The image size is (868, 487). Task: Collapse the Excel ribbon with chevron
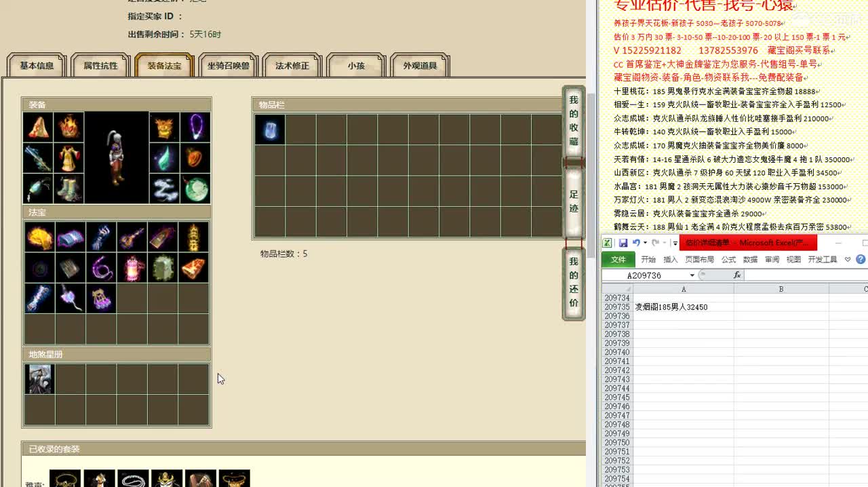pyautogui.click(x=847, y=259)
